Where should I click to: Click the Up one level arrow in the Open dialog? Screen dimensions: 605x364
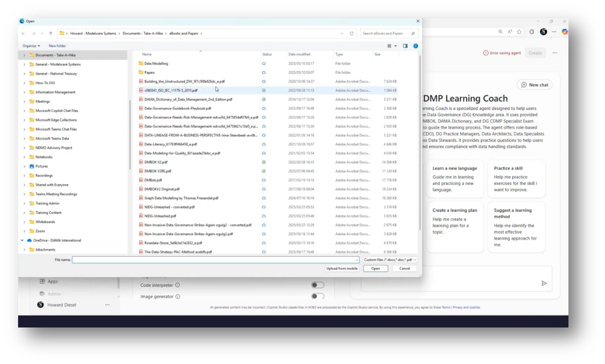tap(51, 33)
